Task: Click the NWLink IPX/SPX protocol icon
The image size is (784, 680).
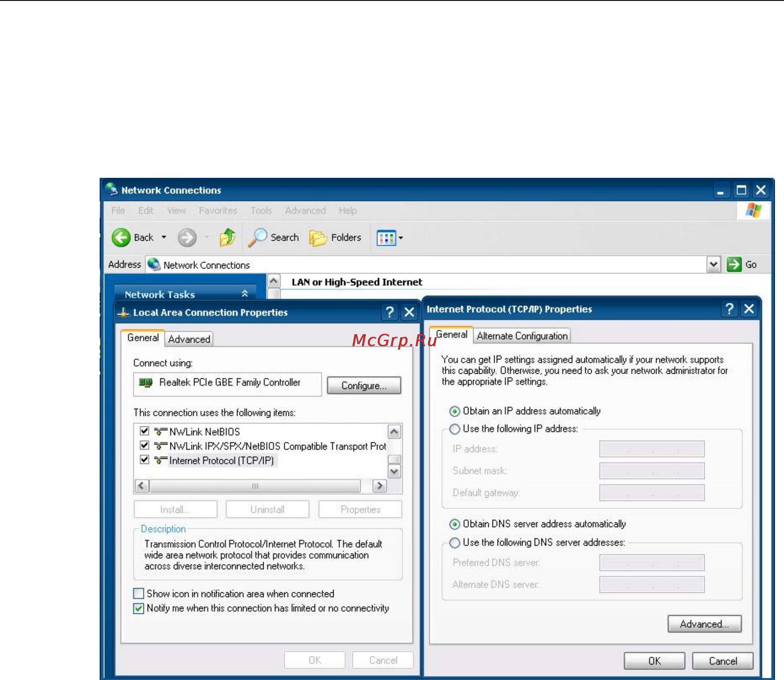Action: 160,445
